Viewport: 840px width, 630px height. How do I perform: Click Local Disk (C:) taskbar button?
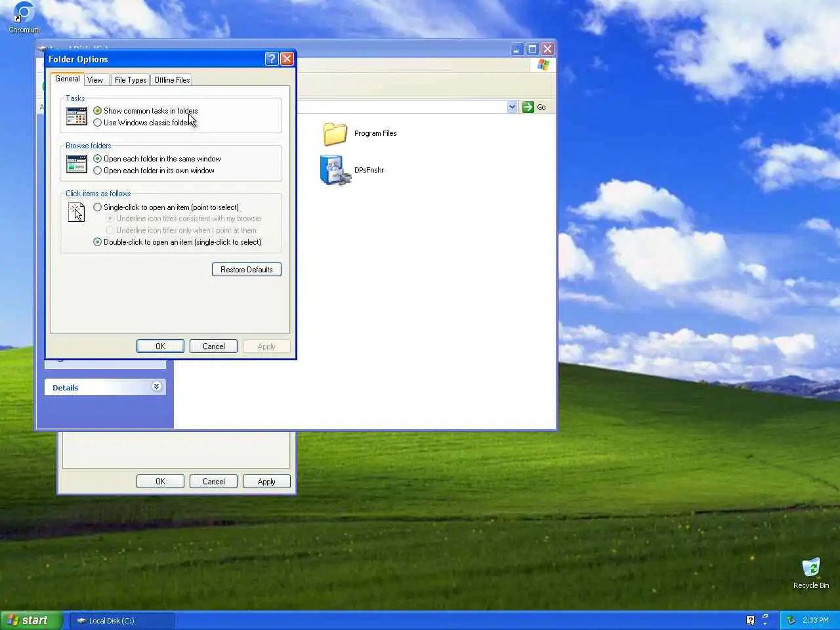pos(122,620)
